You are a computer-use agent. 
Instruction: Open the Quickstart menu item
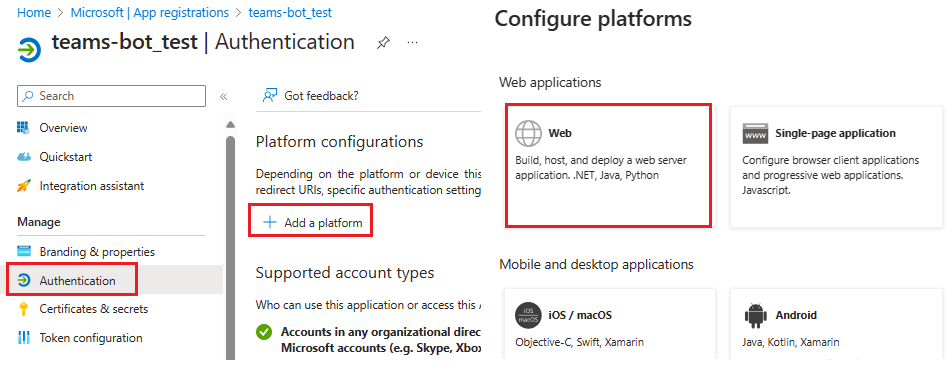point(66,157)
